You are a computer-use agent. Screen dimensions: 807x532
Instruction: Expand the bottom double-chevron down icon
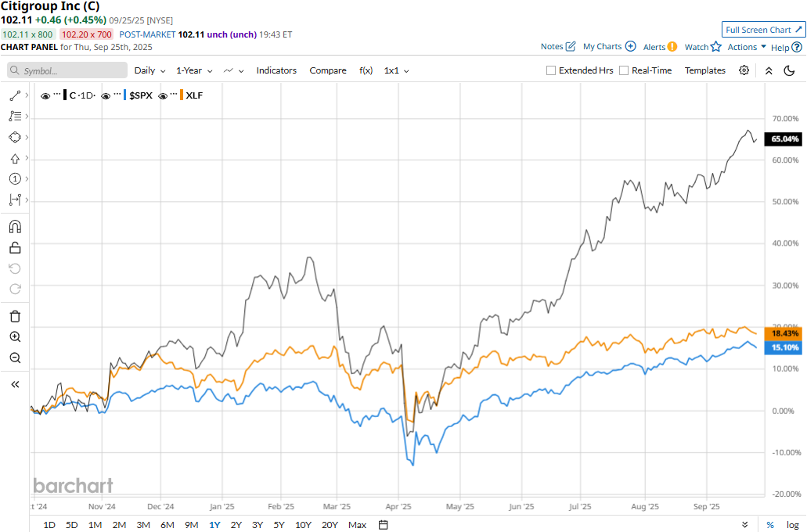point(744,525)
